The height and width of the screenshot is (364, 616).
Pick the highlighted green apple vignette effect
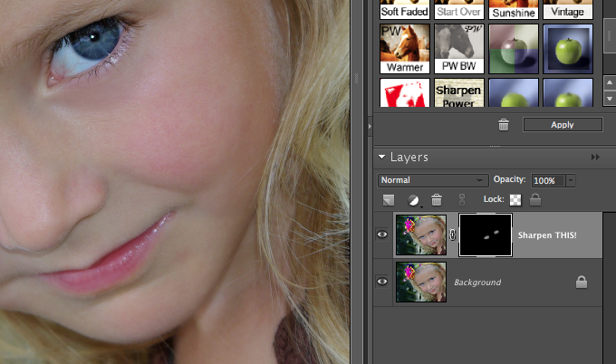point(568,49)
